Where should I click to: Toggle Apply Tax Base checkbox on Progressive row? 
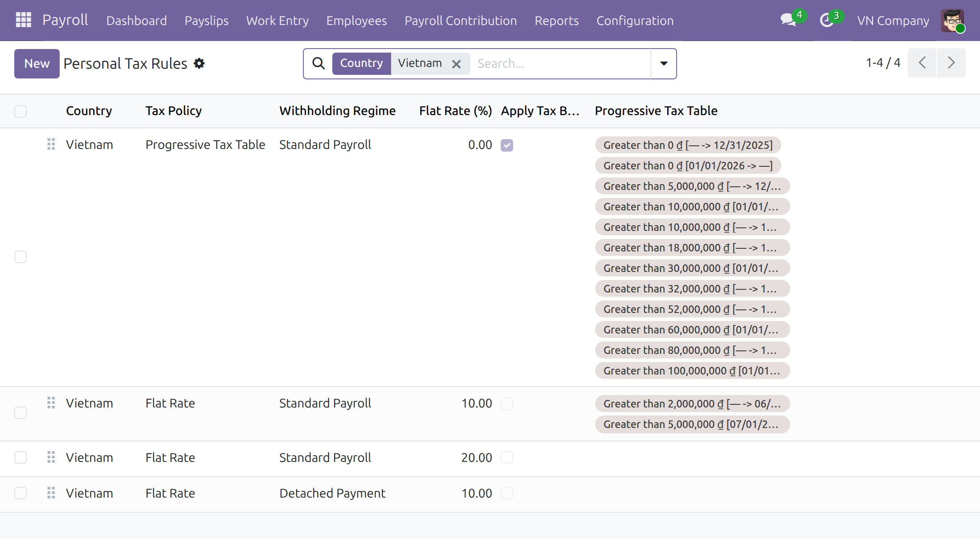tap(507, 145)
